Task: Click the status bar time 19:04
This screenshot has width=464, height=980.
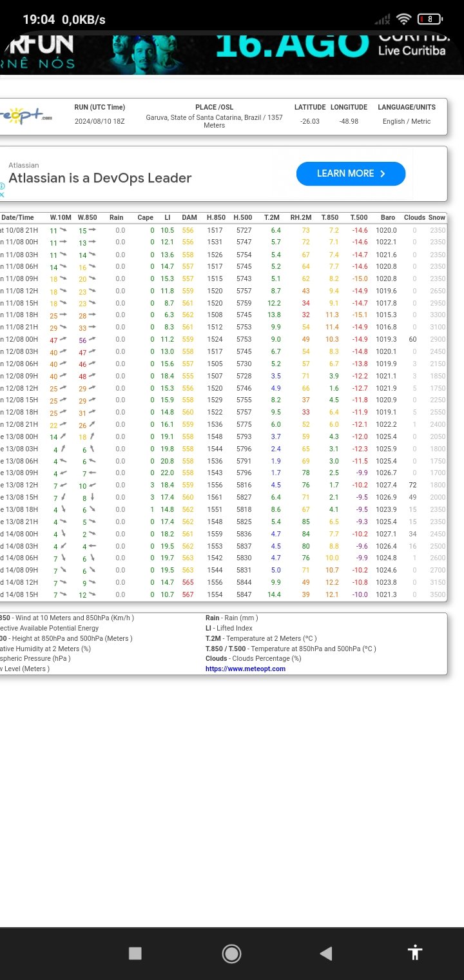Action: coord(39,19)
